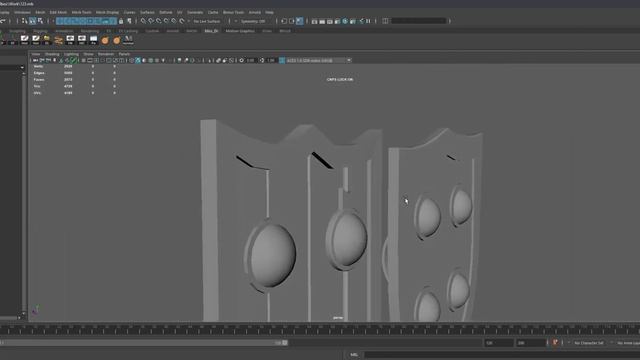Open the Edit Mesh menu
Viewport: 640px width, 360px height.
click(x=58, y=12)
